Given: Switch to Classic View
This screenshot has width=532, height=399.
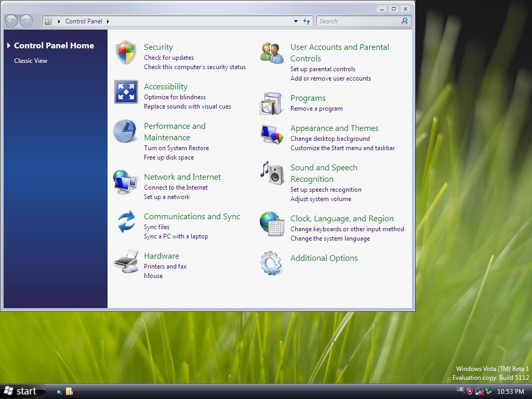Looking at the screenshot, I should pos(31,61).
